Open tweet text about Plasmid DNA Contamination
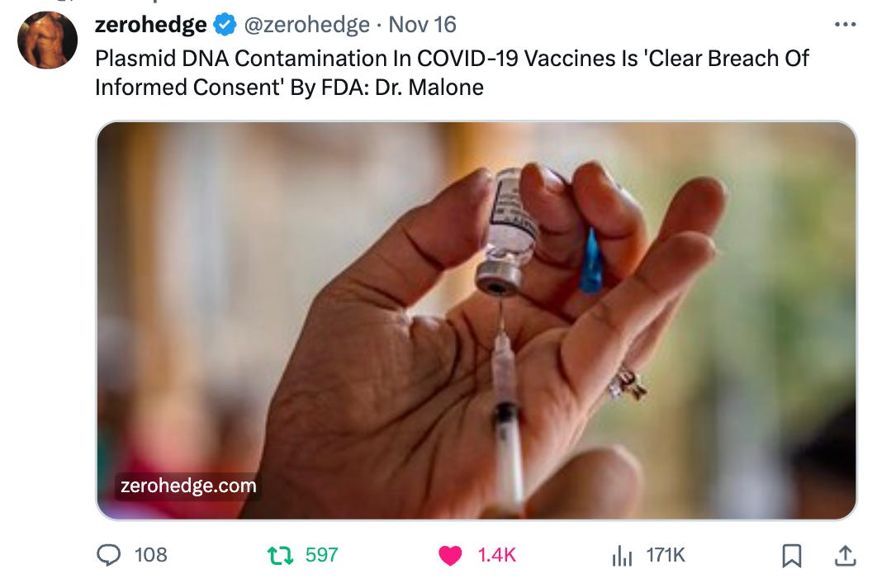 pos(452,73)
